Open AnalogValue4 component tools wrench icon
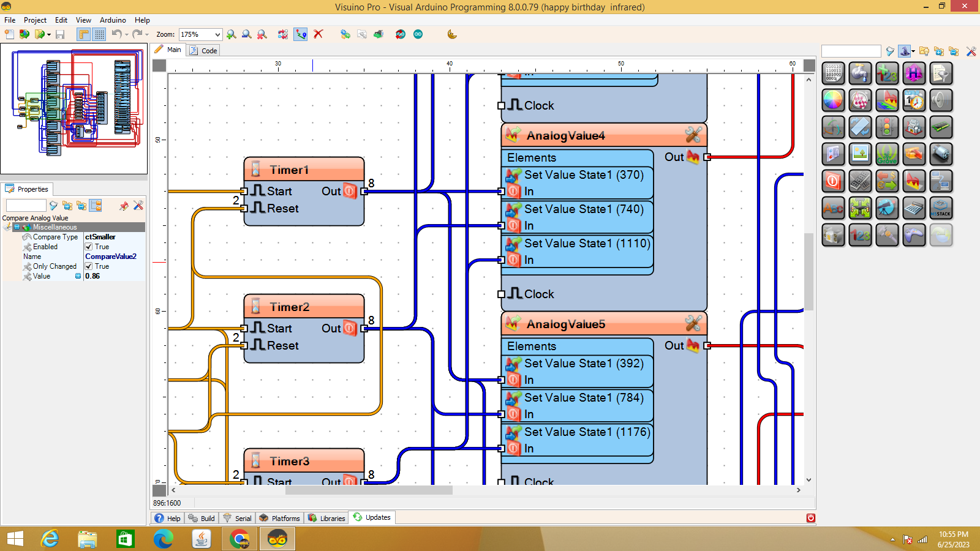980x551 pixels. pyautogui.click(x=693, y=135)
